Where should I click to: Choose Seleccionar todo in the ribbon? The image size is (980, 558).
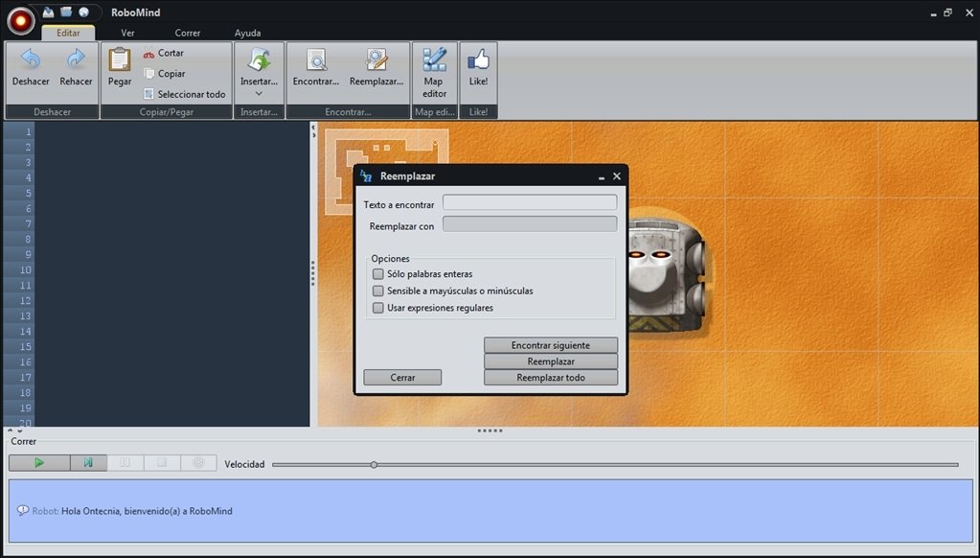[x=184, y=95]
